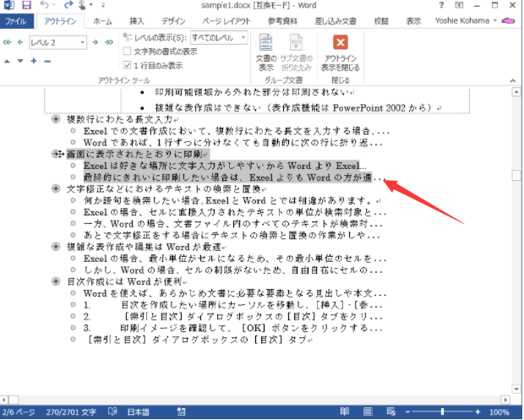
Task: Click line 何か語句を検索したい場合
Action: 232,200
